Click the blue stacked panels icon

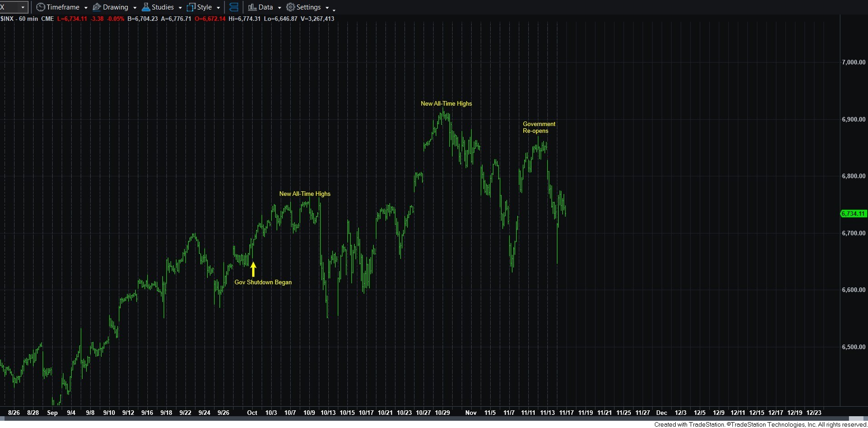[x=234, y=7]
